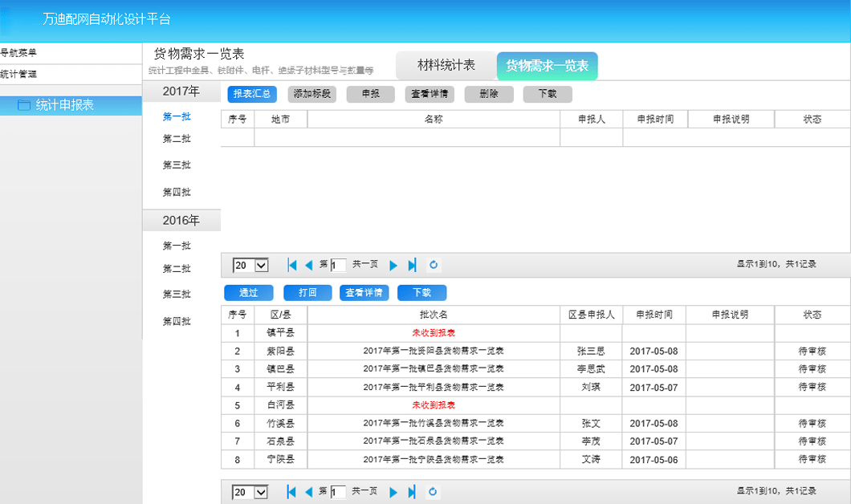Screen dimensions: 851x504
Task: Select 2017年第一批石泉县货物需求一览表 row
Action: [x=535, y=441]
